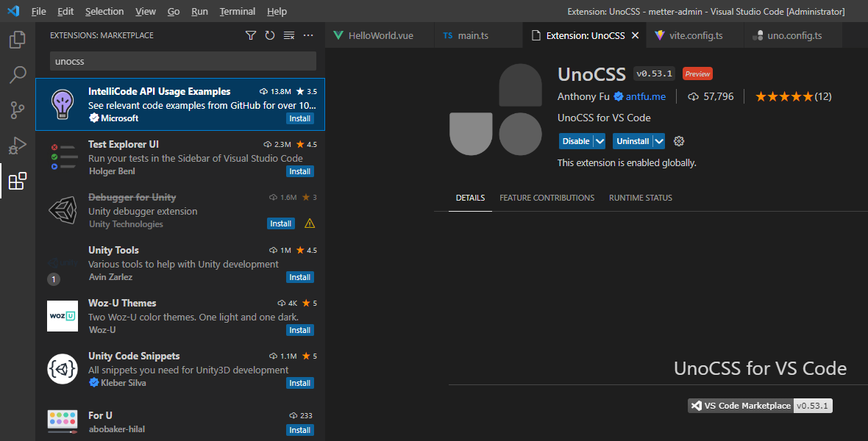868x441 pixels.
Task: Open the File menu
Action: [39, 11]
